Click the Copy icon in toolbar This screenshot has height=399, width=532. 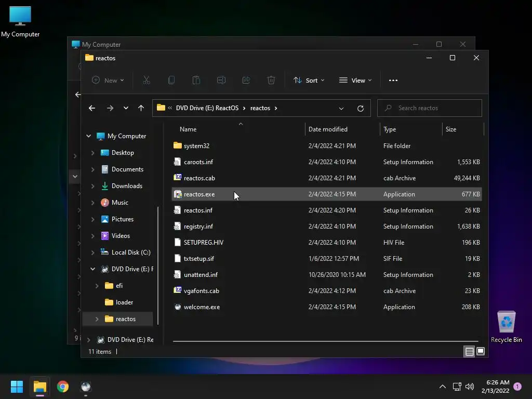pyautogui.click(x=171, y=81)
